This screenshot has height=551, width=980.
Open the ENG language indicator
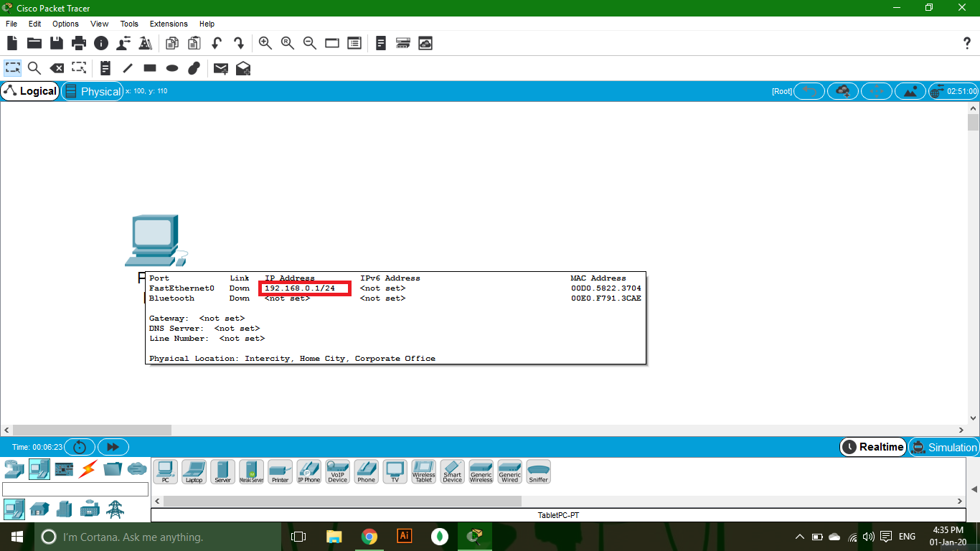[x=907, y=536]
